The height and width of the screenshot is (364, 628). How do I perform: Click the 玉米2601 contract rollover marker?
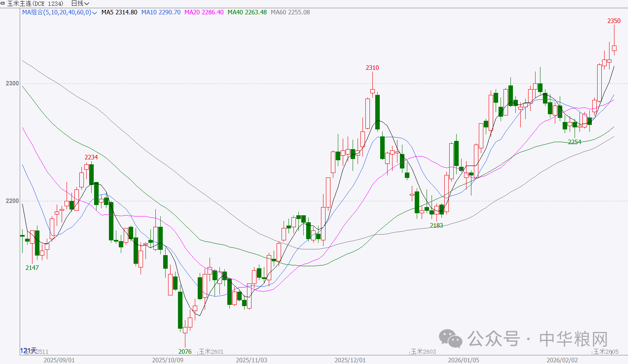coord(211,352)
